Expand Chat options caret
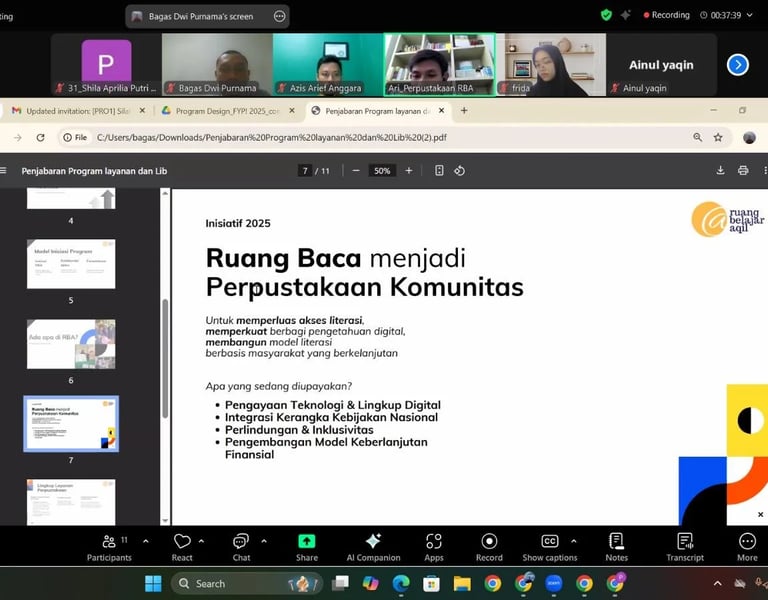The height and width of the screenshot is (600, 768). pyautogui.click(x=264, y=541)
